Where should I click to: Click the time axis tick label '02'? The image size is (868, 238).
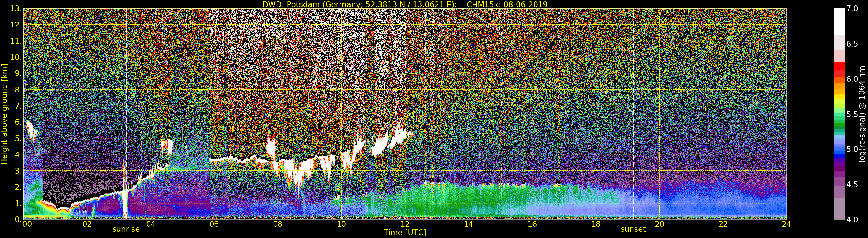tap(87, 224)
